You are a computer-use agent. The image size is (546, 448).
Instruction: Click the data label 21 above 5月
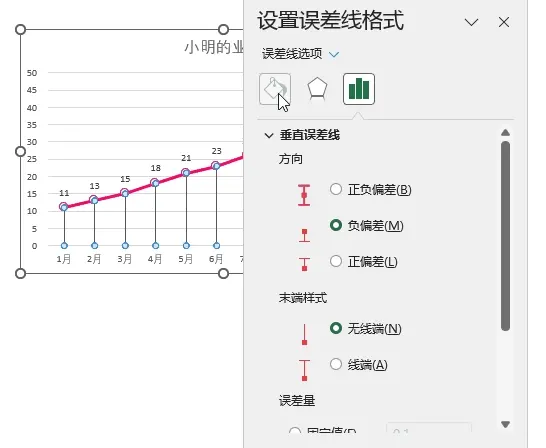186,158
